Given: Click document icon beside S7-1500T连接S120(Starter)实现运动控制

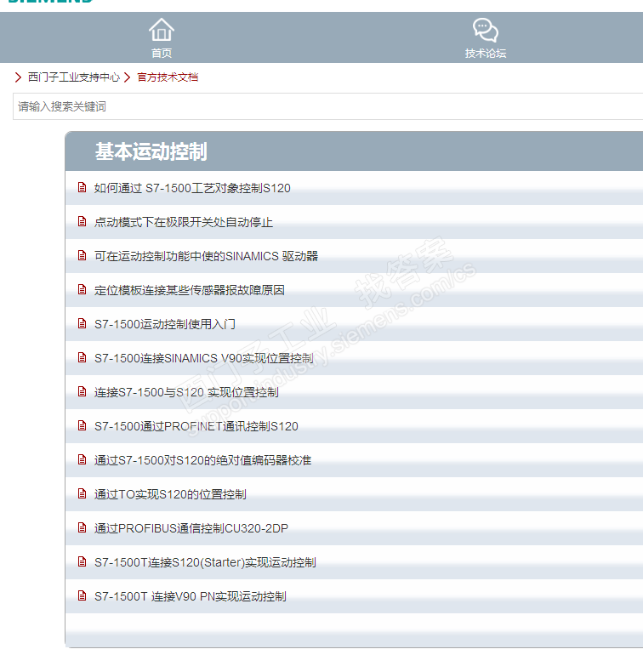Looking at the screenshot, I should point(82,561).
